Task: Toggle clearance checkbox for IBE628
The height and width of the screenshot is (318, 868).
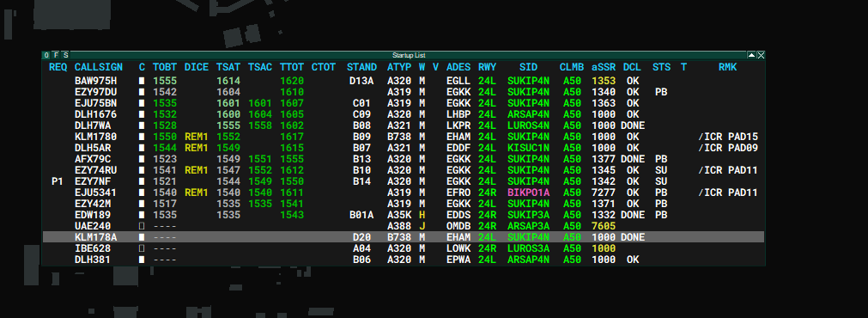Action: tap(142, 248)
